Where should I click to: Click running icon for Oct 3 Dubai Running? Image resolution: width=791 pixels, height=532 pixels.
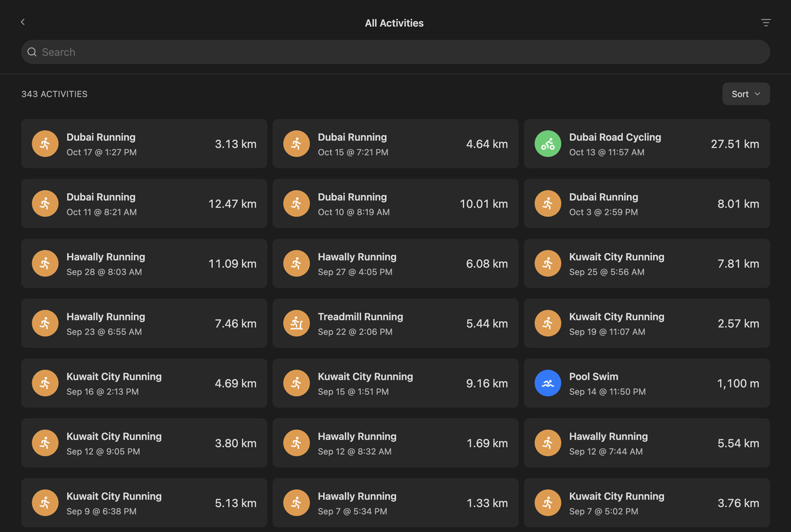(x=548, y=204)
